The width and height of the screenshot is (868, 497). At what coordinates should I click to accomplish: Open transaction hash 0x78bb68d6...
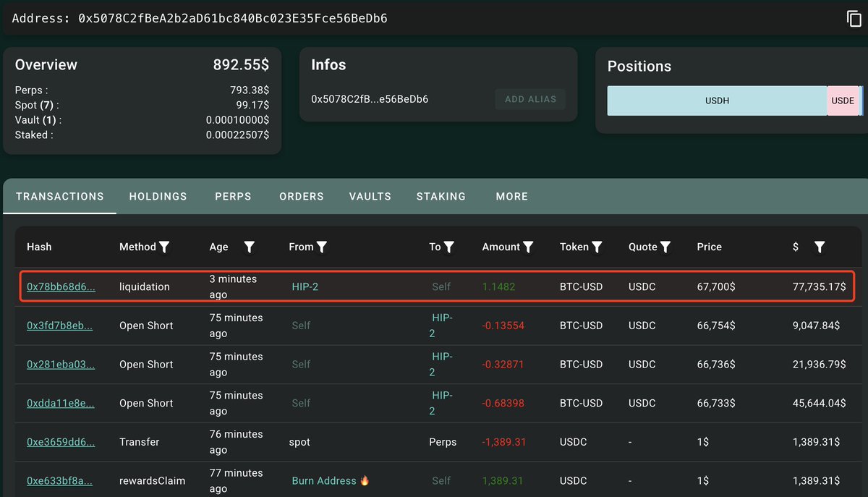click(61, 286)
